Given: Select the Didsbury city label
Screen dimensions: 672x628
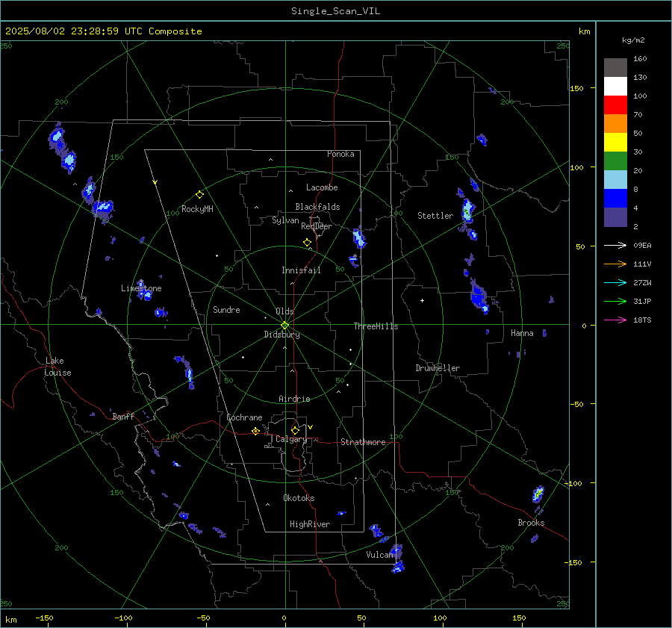Looking at the screenshot, I should [x=281, y=335].
